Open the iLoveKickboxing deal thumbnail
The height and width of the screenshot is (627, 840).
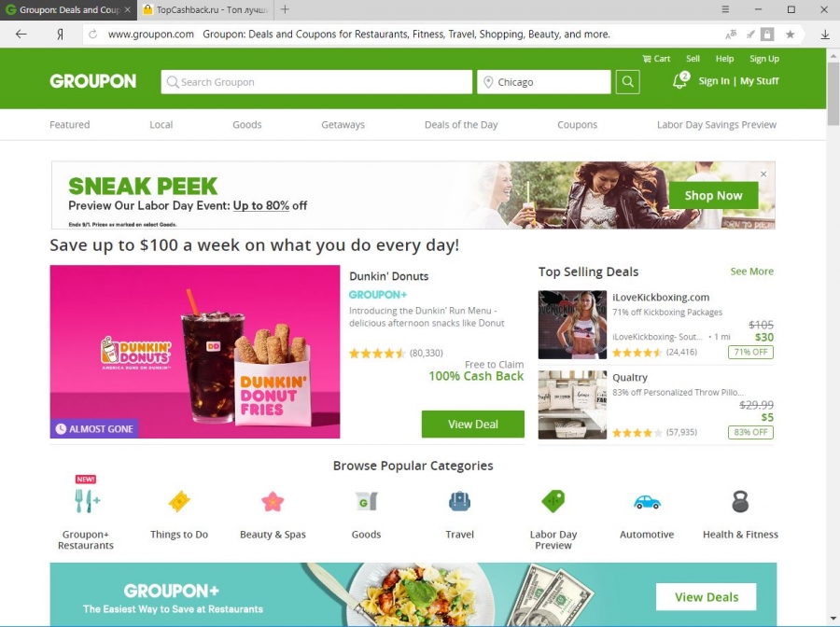click(x=572, y=325)
